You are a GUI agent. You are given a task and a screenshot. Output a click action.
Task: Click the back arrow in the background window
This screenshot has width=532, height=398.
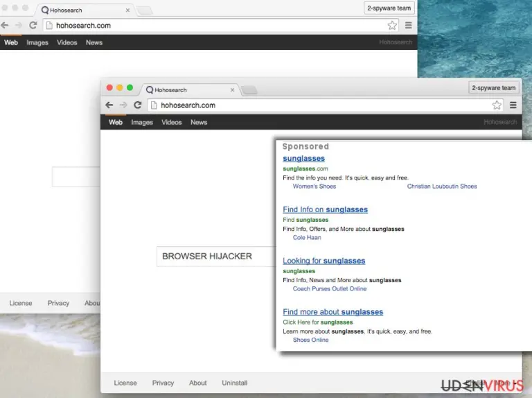4,25
